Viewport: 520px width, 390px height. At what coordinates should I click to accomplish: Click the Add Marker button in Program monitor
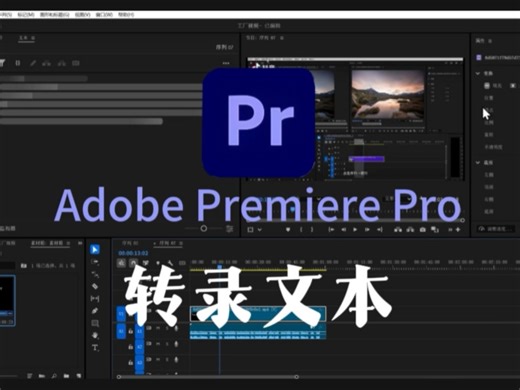(x=288, y=230)
